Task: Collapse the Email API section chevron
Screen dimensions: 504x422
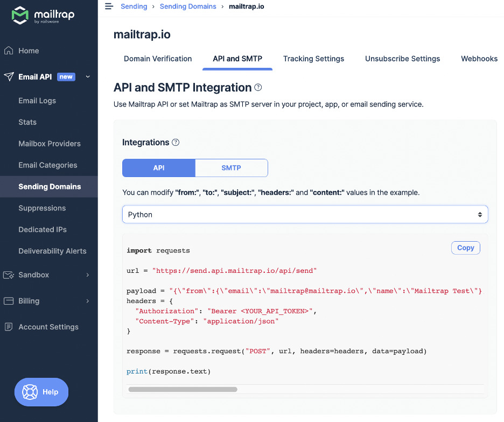Action: (x=88, y=77)
